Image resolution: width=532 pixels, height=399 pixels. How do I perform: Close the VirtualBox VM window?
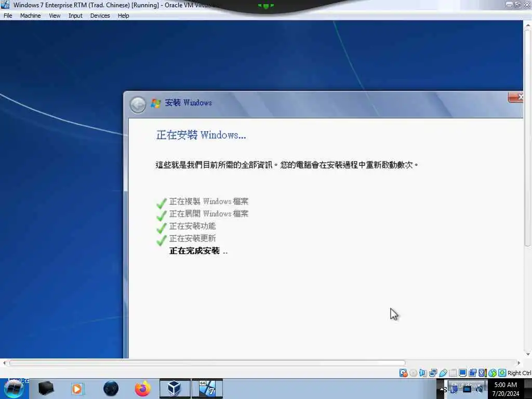pyautogui.click(x=527, y=5)
